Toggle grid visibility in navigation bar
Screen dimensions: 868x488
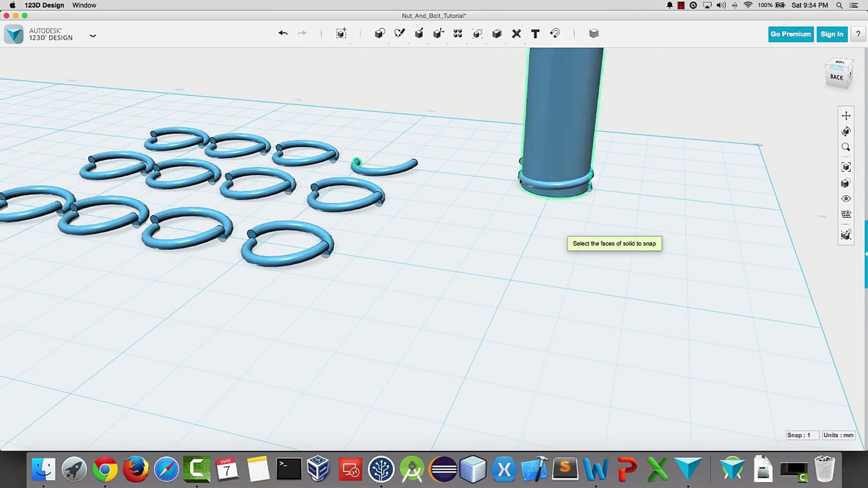[x=846, y=215]
